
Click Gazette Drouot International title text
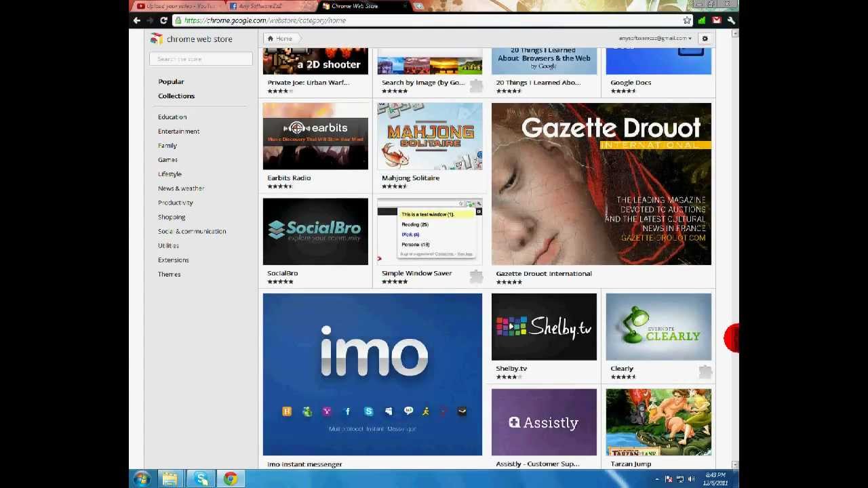click(544, 273)
